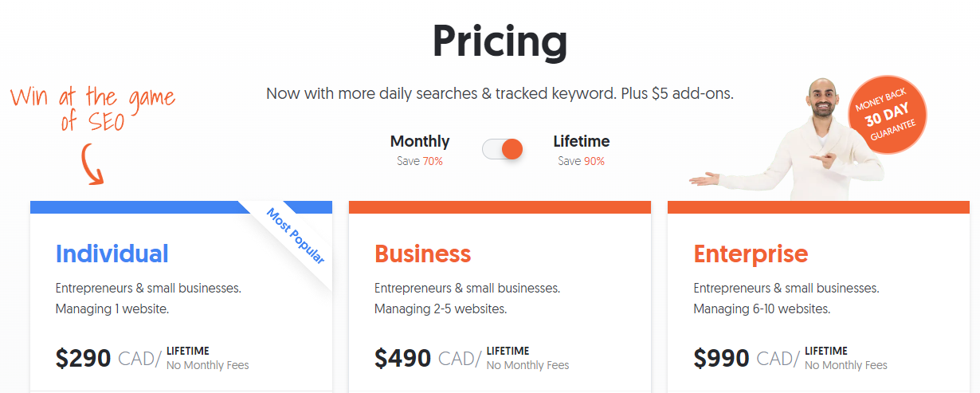Click the $290 CAD price
980x393 pixels.
[108, 358]
